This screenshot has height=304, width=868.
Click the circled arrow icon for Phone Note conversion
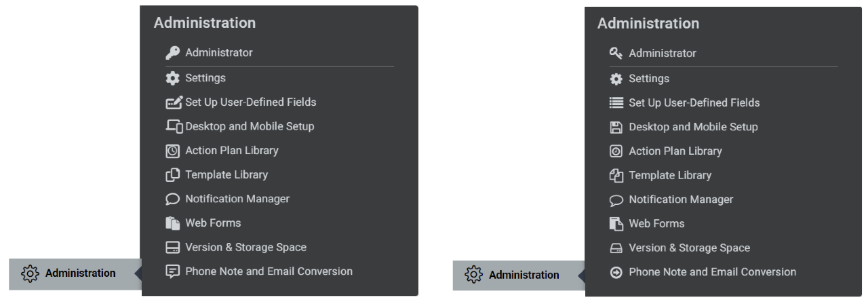616,272
